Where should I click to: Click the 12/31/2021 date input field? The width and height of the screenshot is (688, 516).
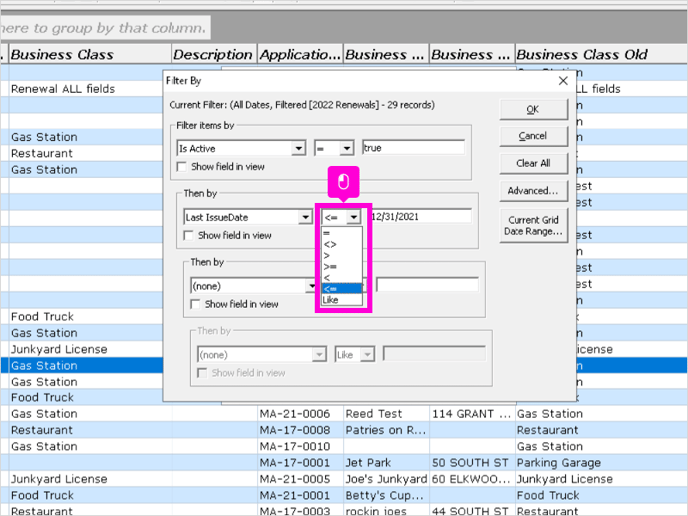[421, 216]
